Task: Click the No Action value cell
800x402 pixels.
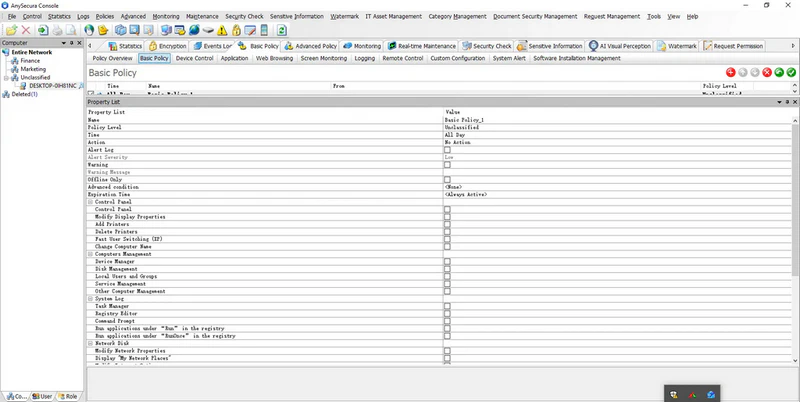Action: point(617,142)
